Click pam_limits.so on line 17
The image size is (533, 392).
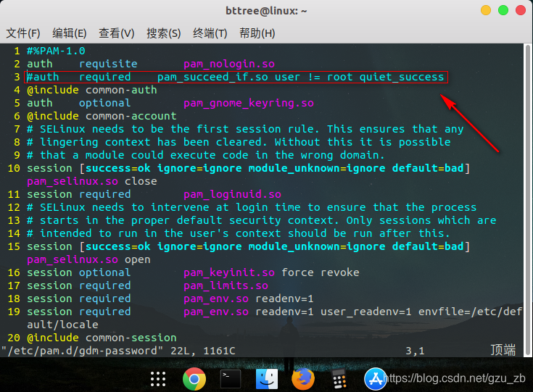point(226,285)
